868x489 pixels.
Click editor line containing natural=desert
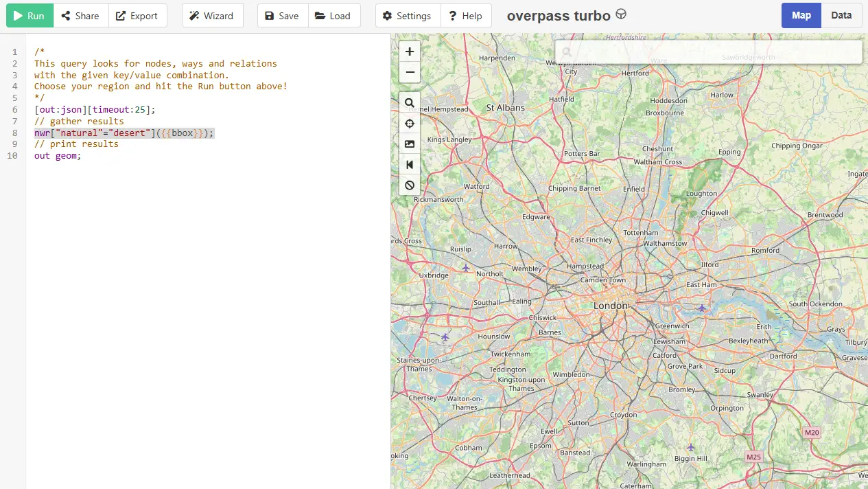tap(124, 133)
